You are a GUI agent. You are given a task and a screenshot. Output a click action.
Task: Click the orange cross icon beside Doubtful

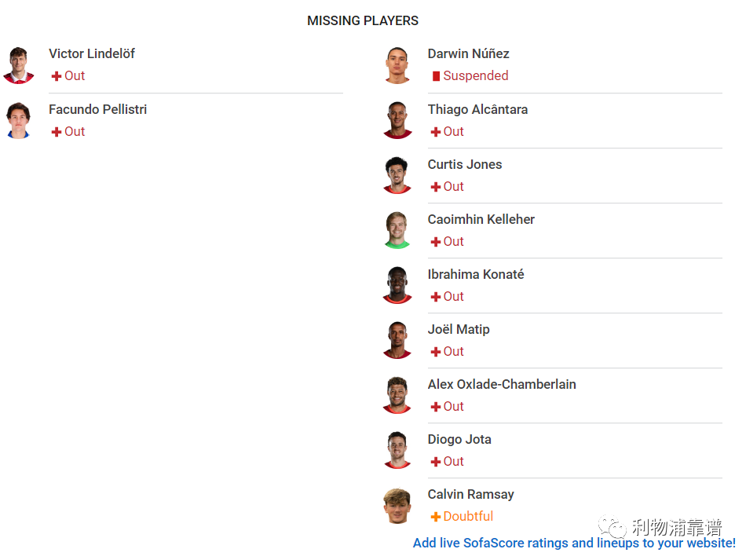435,517
